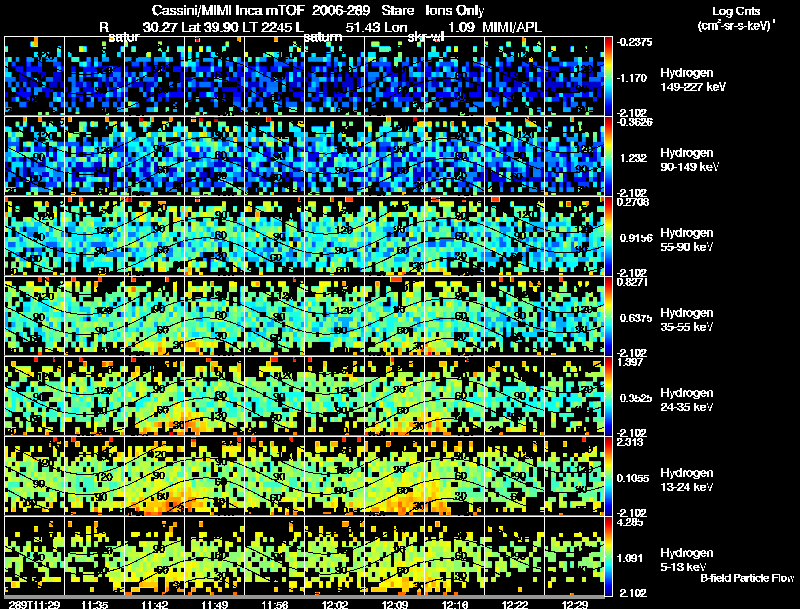This screenshot has width=800, height=609.
Task: Click the 'Hydrogen 149-227 keV' row label
Action: pyautogui.click(x=692, y=80)
